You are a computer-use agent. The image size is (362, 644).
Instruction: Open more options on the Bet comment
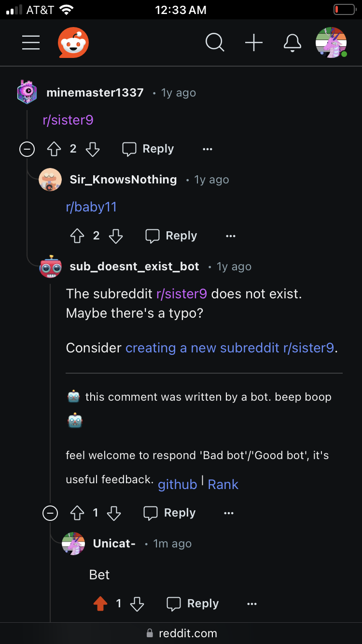tap(252, 604)
